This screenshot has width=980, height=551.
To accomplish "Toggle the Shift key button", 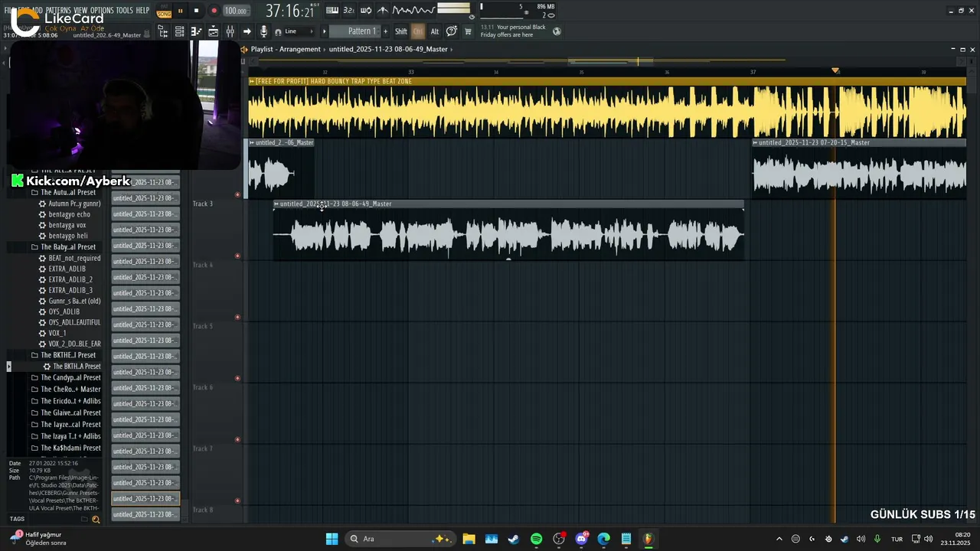I will (401, 31).
